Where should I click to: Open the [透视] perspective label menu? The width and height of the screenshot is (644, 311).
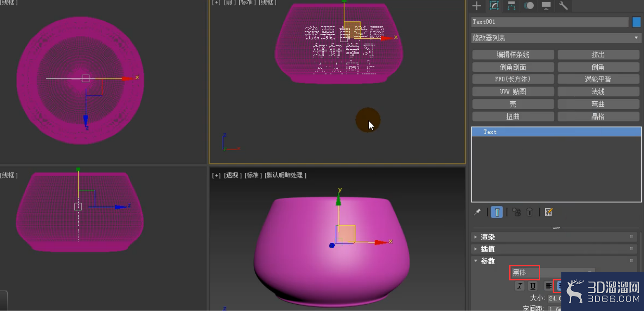point(233,175)
